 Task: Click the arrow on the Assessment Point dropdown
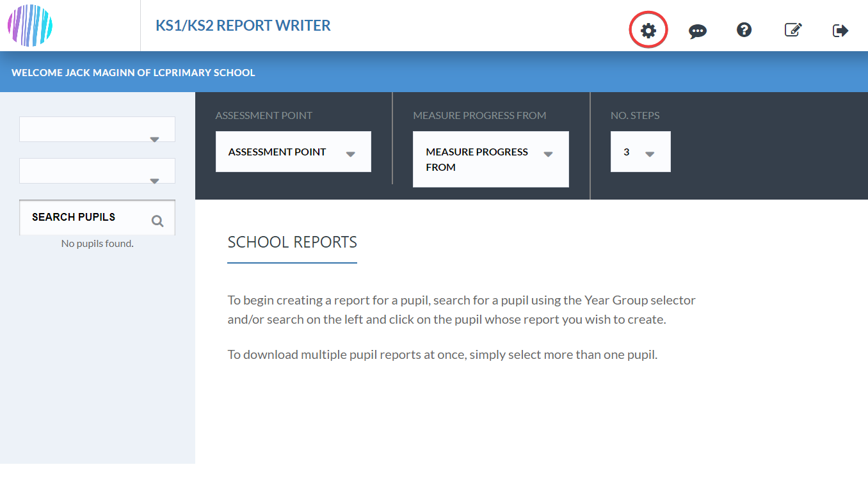[x=350, y=154]
